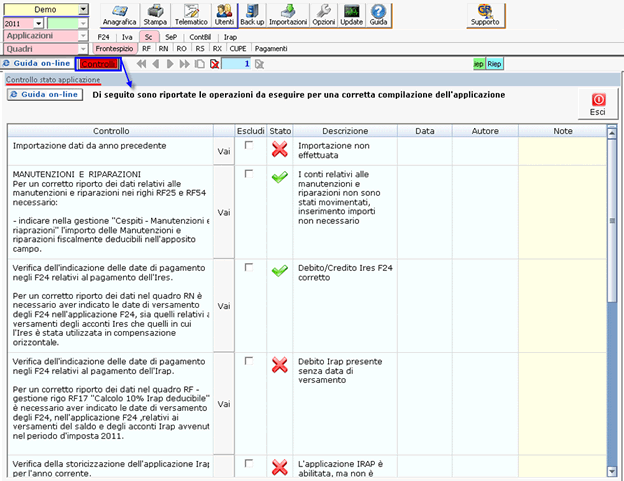Open the Utenti users icon
The image size is (624, 481).
point(224,16)
